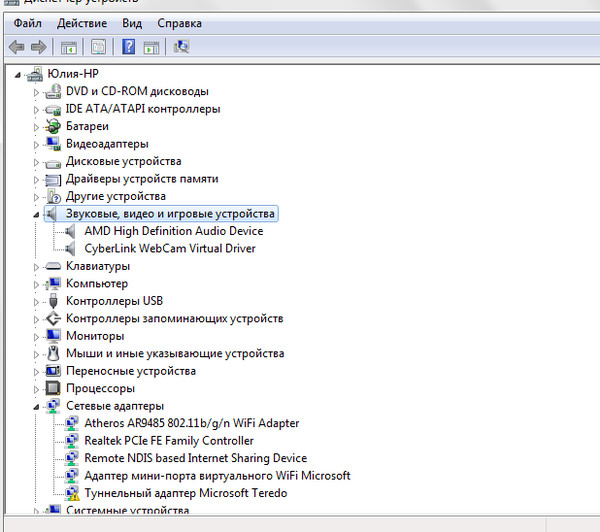Screen dimensions: 600x532
Task: Click the Клавиатуры keyboard icon
Action: [x=53, y=266]
